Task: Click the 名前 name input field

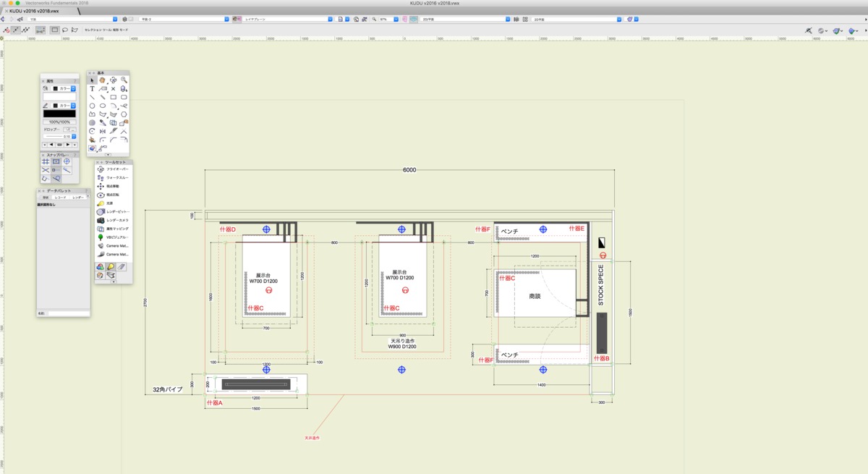Action: (x=68, y=313)
